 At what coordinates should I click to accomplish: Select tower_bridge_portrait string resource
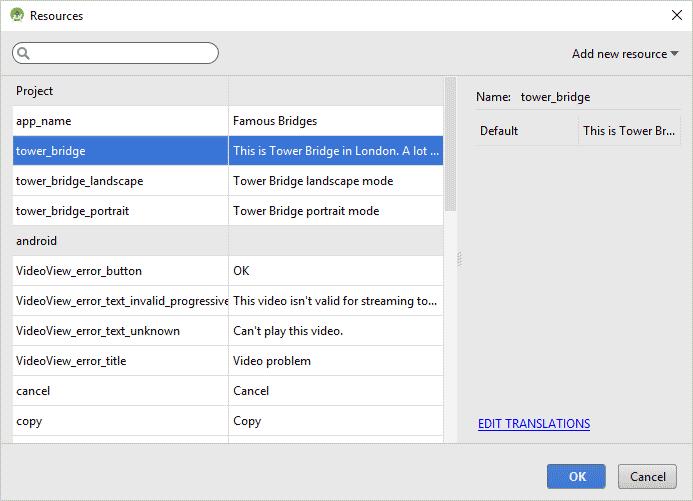(x=120, y=211)
